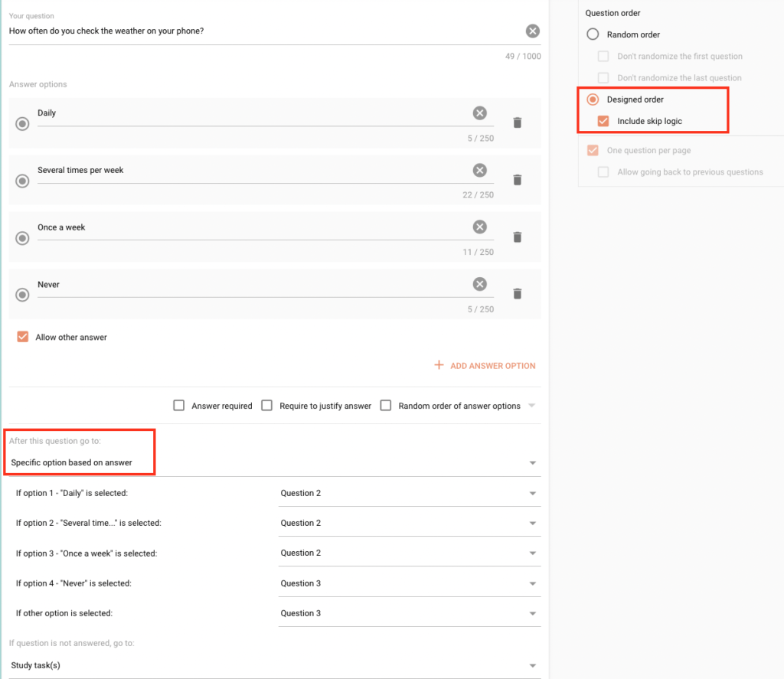
Task: Select the "Random order" question order radio
Action: coord(593,34)
